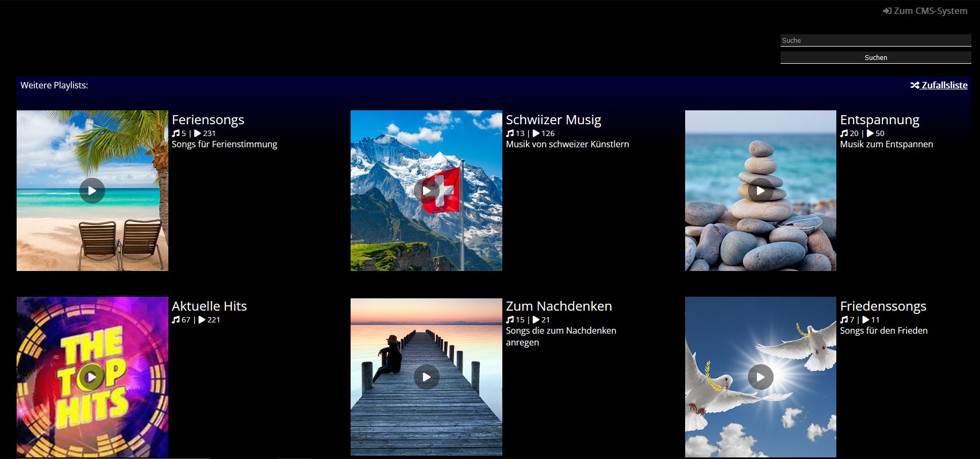Click the Feriensongs music note song count icon
Viewport: 980px width, 459px height.
[176, 133]
